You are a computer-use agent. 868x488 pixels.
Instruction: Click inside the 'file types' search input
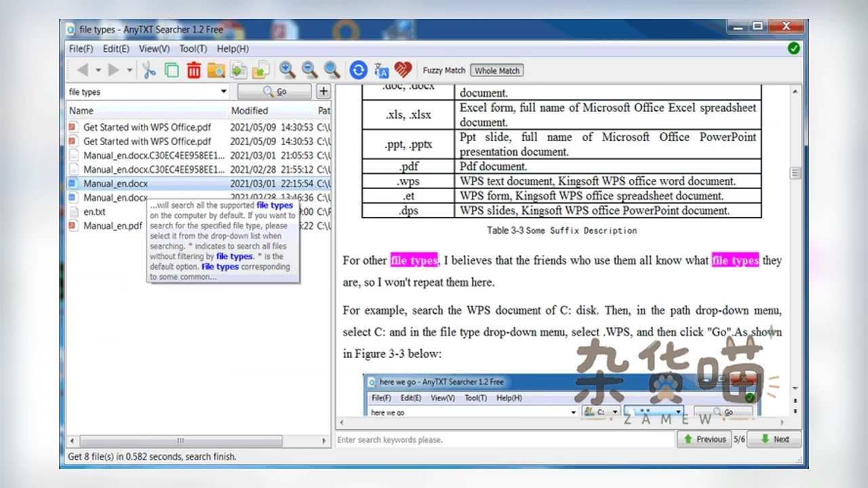coord(142,91)
